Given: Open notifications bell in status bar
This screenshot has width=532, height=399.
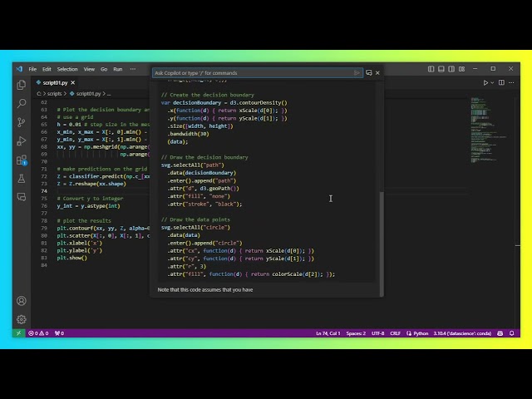Looking at the screenshot, I should pyautogui.click(x=512, y=333).
